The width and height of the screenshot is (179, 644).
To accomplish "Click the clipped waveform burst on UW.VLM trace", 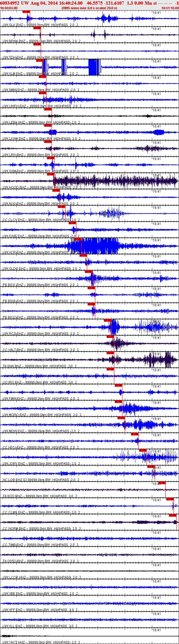I will [x=94, y=67].
